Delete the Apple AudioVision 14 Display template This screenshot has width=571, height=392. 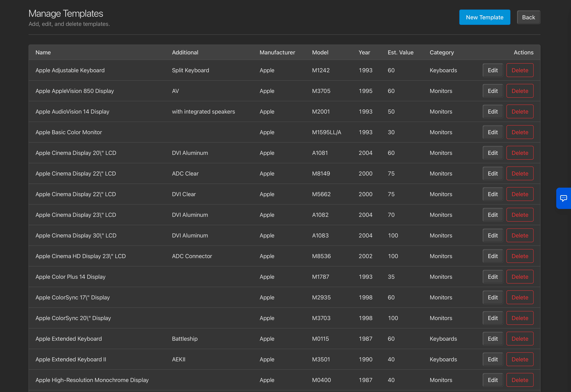tap(520, 111)
